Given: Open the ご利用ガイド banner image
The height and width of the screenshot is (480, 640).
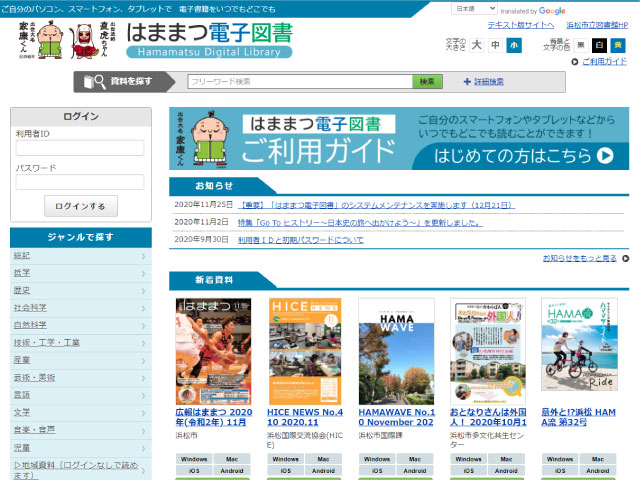Looking at the screenshot, I should point(399,138).
